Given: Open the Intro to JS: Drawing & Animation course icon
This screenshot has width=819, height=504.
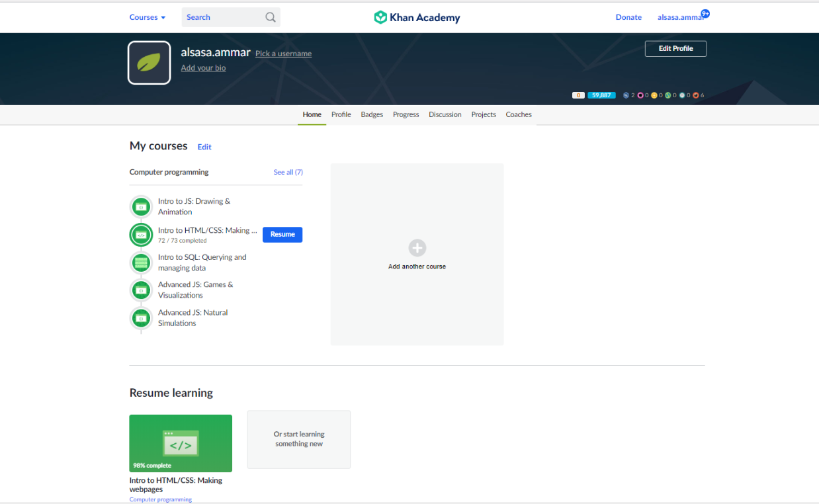Looking at the screenshot, I should point(141,207).
